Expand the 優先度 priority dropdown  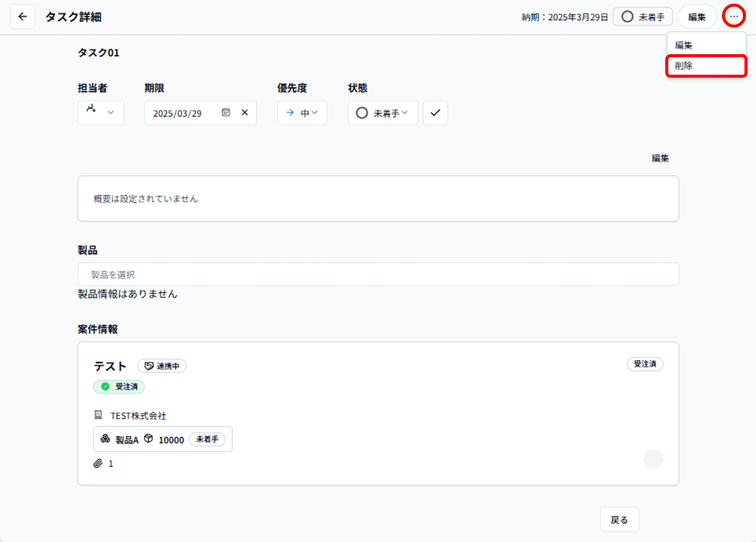pyautogui.click(x=302, y=113)
